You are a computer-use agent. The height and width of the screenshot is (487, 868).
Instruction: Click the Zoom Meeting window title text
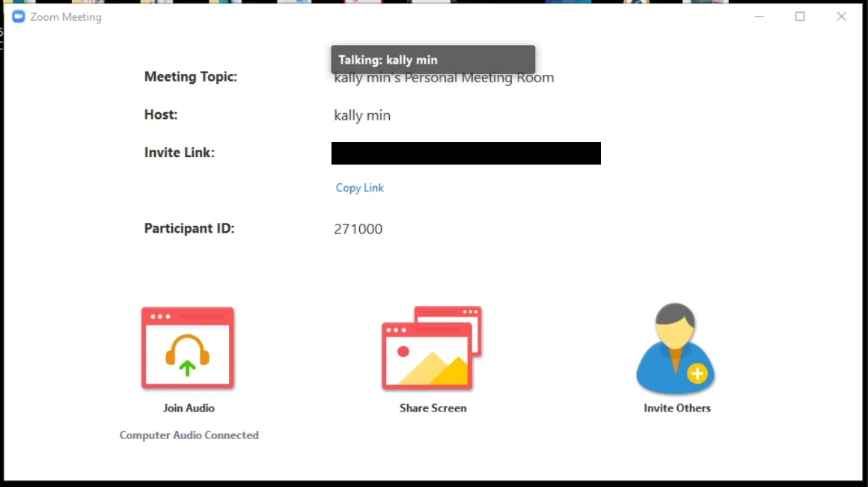(66, 17)
